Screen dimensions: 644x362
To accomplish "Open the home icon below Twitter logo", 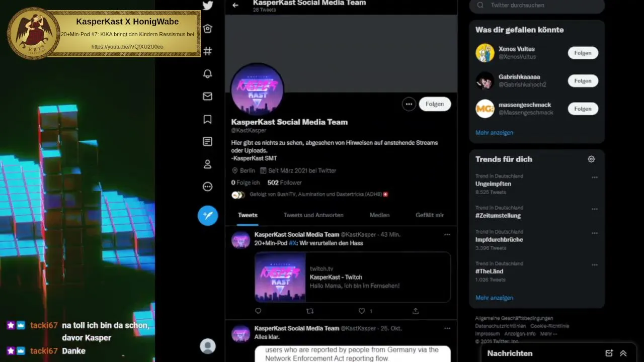I will [208, 29].
